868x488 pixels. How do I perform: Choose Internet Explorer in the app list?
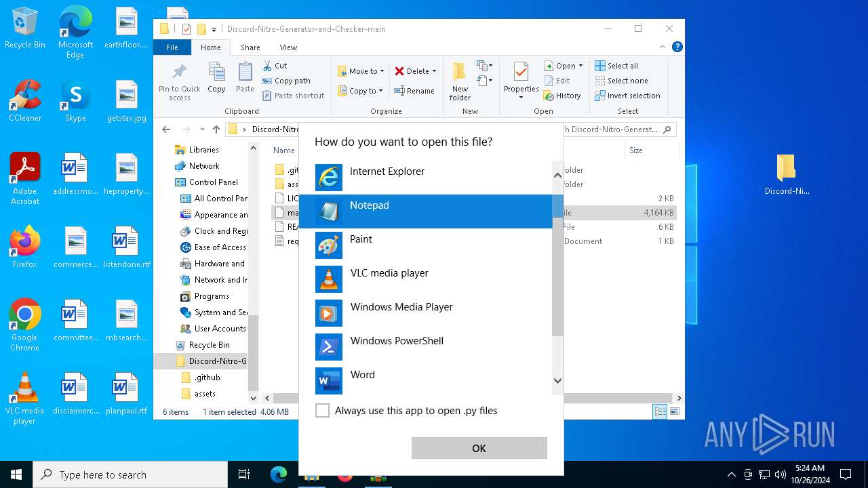pos(425,178)
